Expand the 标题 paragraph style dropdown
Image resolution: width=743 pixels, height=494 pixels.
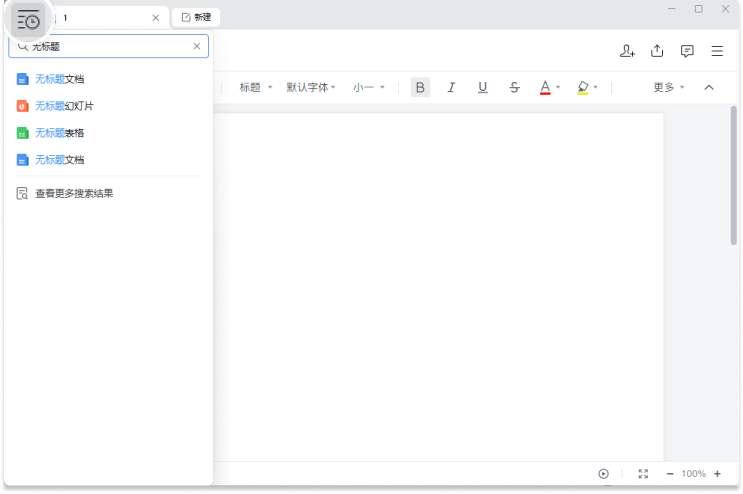point(256,87)
